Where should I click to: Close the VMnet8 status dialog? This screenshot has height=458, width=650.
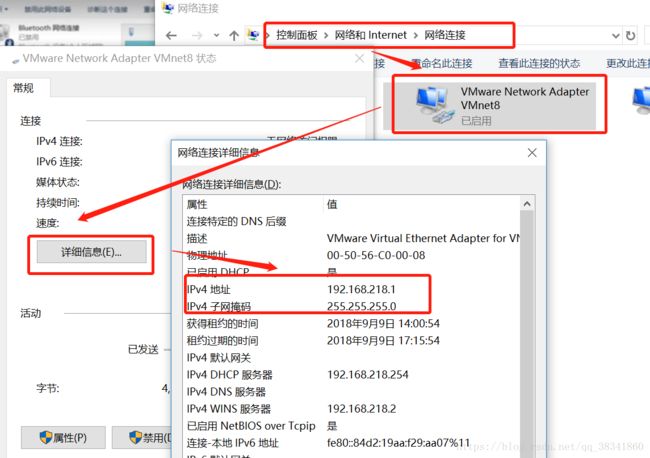coord(359,58)
